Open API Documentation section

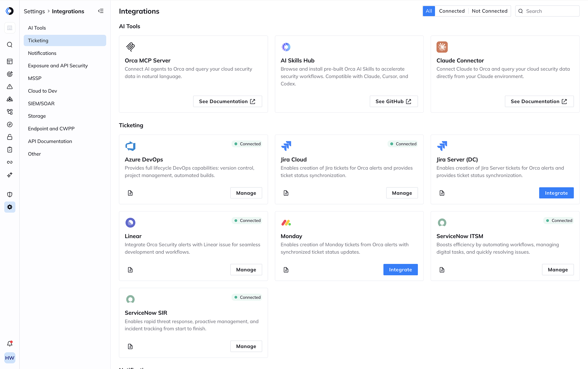[x=65, y=141]
